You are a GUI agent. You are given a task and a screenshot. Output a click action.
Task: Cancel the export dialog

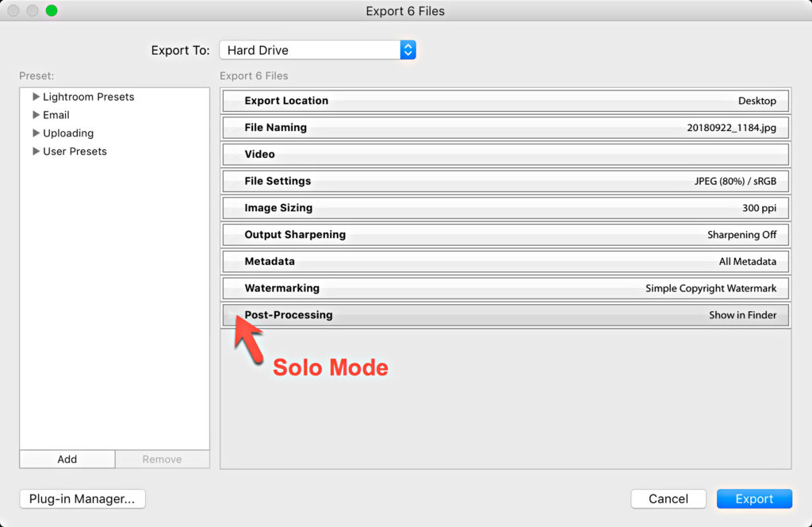tap(668, 498)
